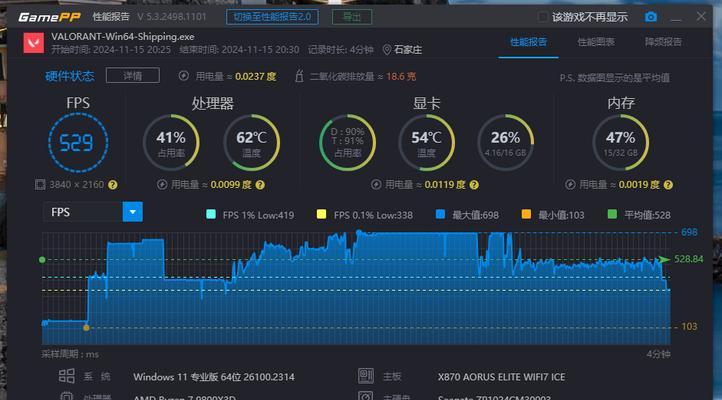
Task: Click the memory gauge showing 47%
Action: 621,143
